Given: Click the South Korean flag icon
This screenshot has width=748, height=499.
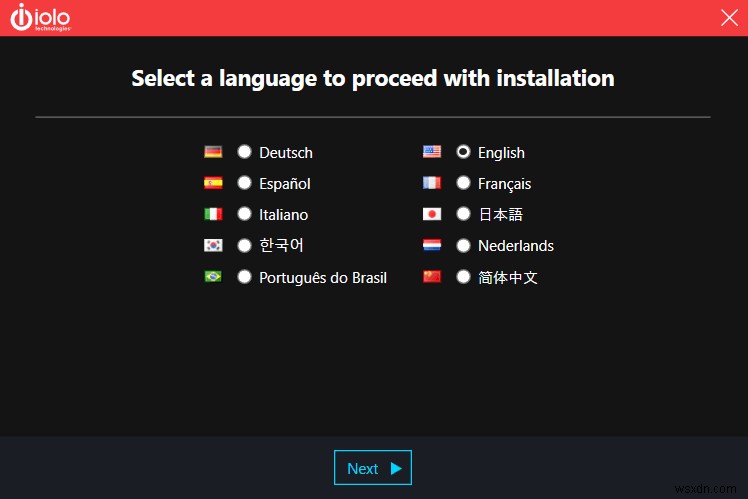Looking at the screenshot, I should pyautogui.click(x=213, y=245).
